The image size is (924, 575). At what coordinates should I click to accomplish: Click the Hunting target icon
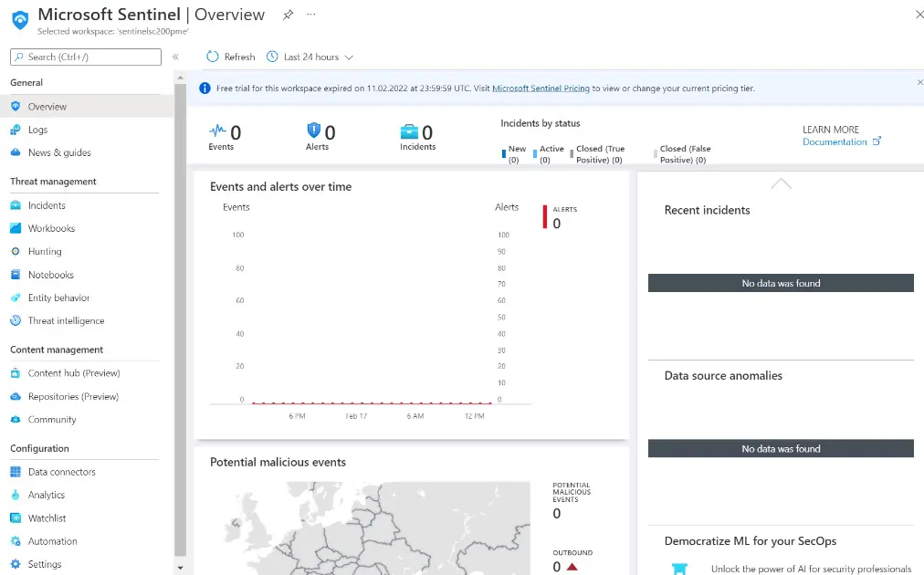16,251
